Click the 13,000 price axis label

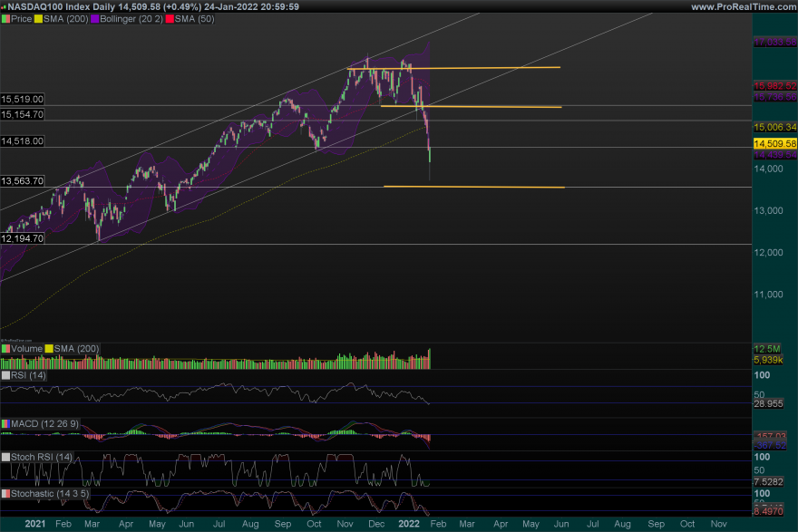768,210
